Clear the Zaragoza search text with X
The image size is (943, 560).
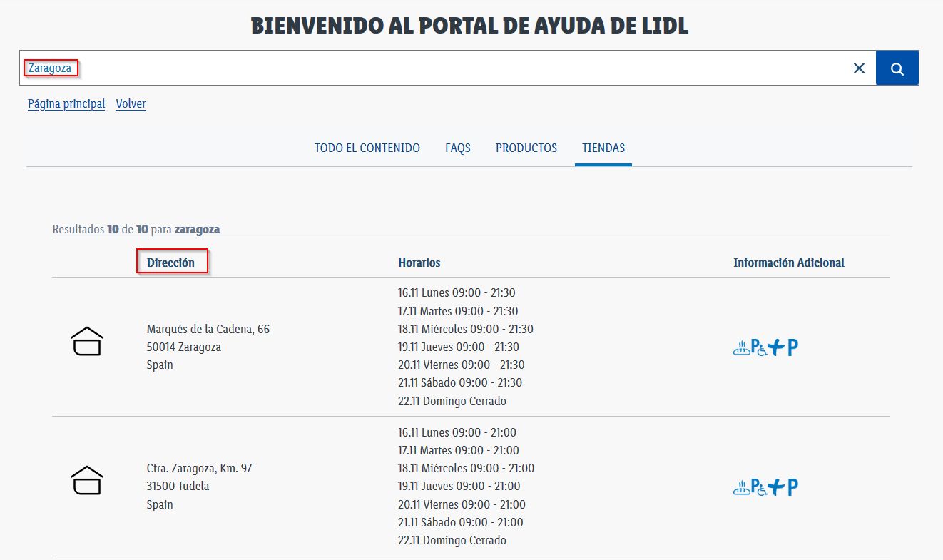pos(859,68)
